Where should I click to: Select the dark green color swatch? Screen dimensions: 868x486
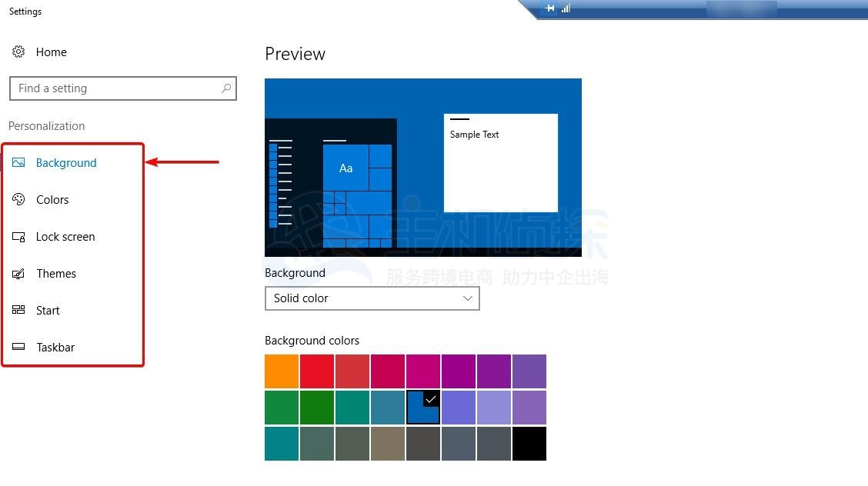click(x=316, y=407)
